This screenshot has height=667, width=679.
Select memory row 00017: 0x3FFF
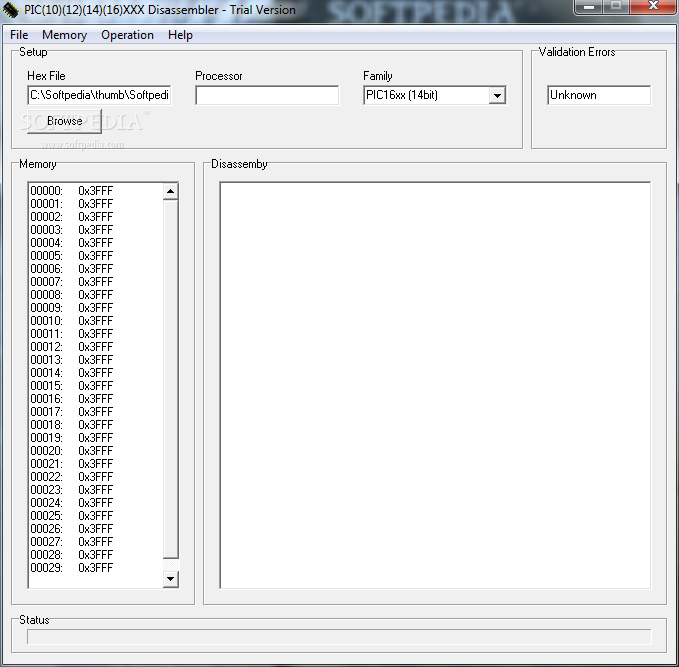(71, 411)
